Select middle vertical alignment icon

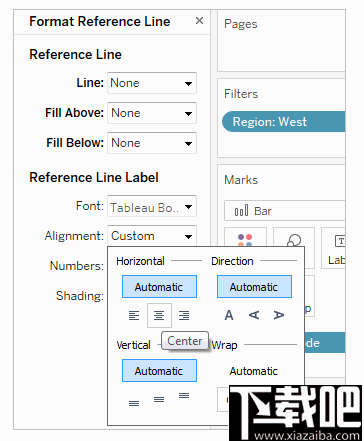tap(159, 399)
